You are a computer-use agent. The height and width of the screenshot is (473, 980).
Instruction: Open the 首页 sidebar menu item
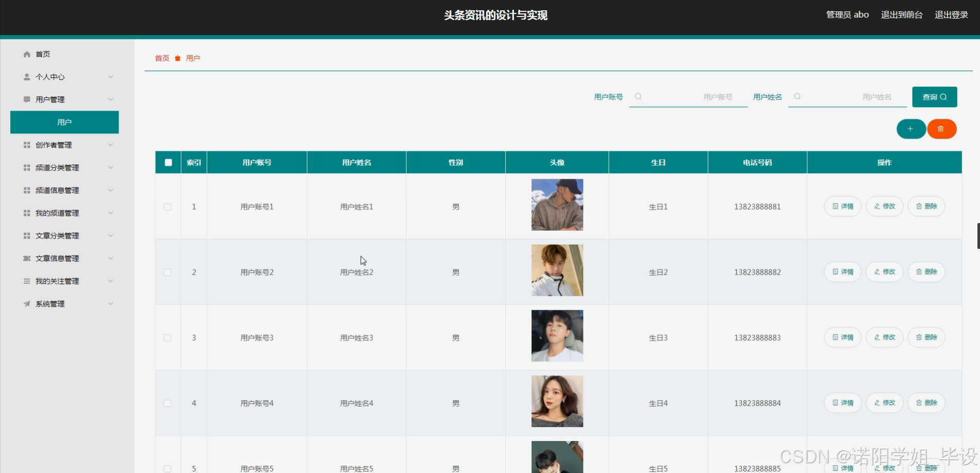(64, 54)
